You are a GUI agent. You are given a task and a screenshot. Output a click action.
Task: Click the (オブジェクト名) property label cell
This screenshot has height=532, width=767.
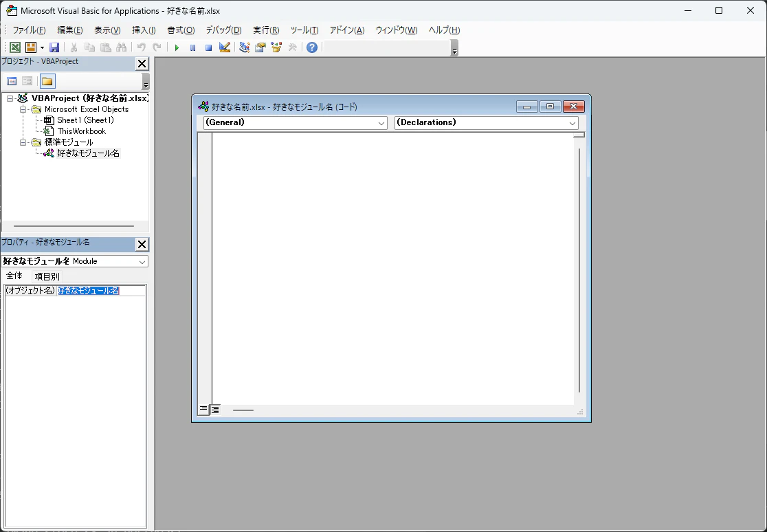[30, 291]
